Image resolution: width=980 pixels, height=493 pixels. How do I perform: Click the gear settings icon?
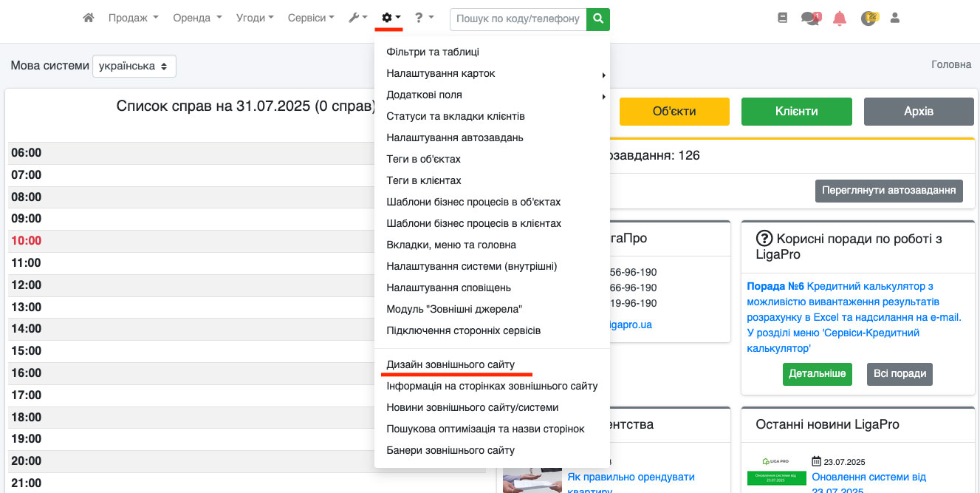click(390, 18)
